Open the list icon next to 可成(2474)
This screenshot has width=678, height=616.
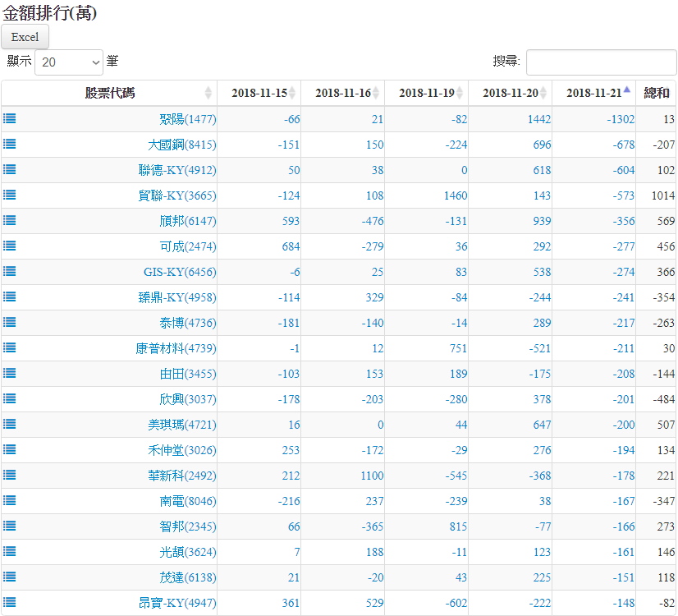(x=9, y=246)
